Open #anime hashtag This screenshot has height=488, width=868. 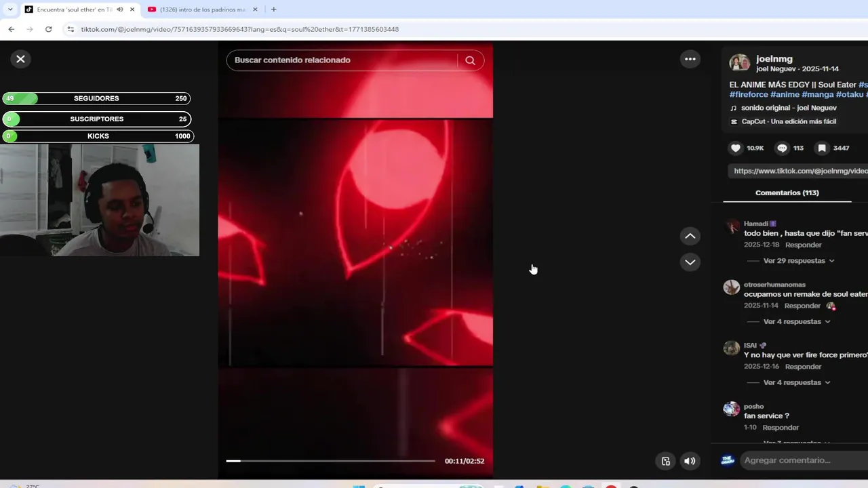click(x=785, y=95)
